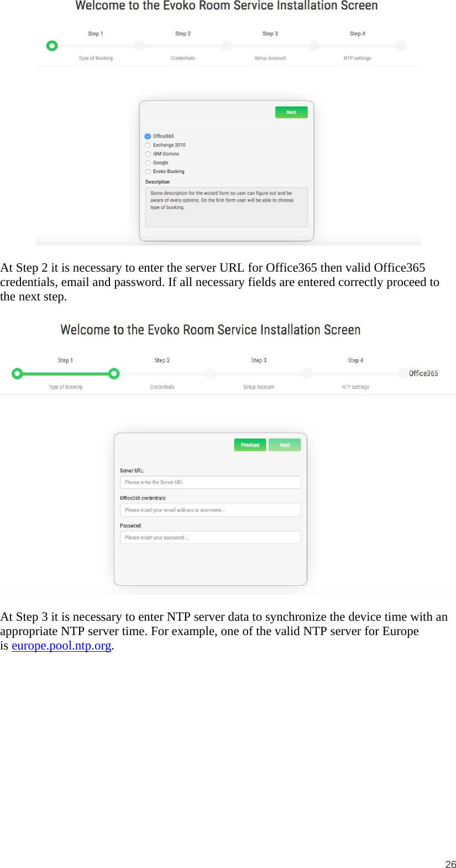Screen dimensions: 456x868
Task: Select the Office365 booking type
Action: coord(147,136)
